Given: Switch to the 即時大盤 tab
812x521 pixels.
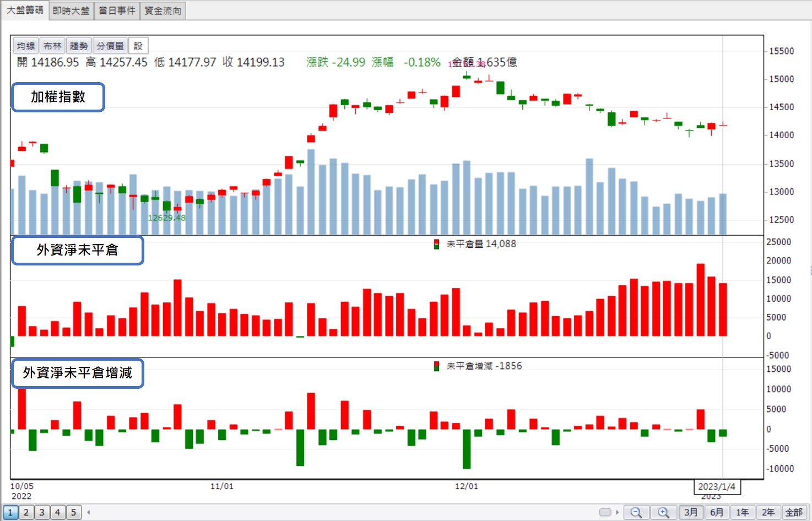Looking at the screenshot, I should tap(71, 10).
